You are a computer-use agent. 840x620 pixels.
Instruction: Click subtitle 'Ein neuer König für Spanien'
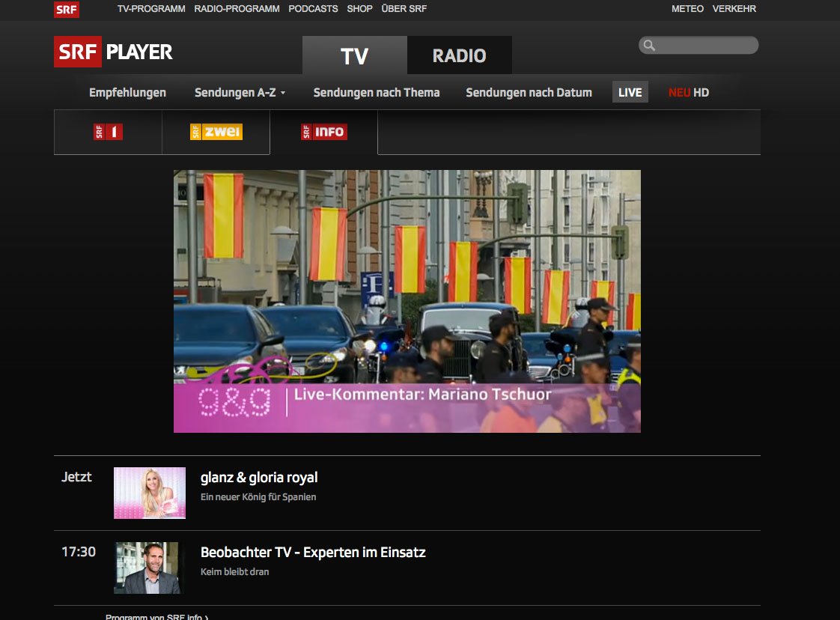[258, 496]
